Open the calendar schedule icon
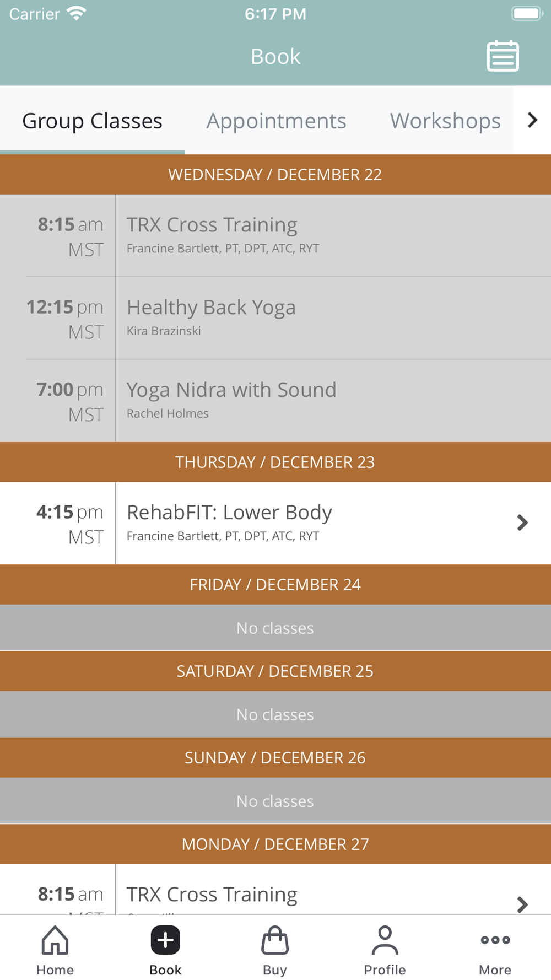This screenshot has height=980, width=551. click(x=503, y=56)
